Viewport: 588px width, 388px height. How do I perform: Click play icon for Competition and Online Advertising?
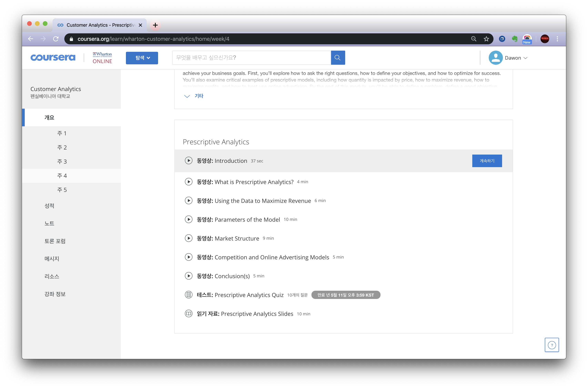[x=188, y=257]
